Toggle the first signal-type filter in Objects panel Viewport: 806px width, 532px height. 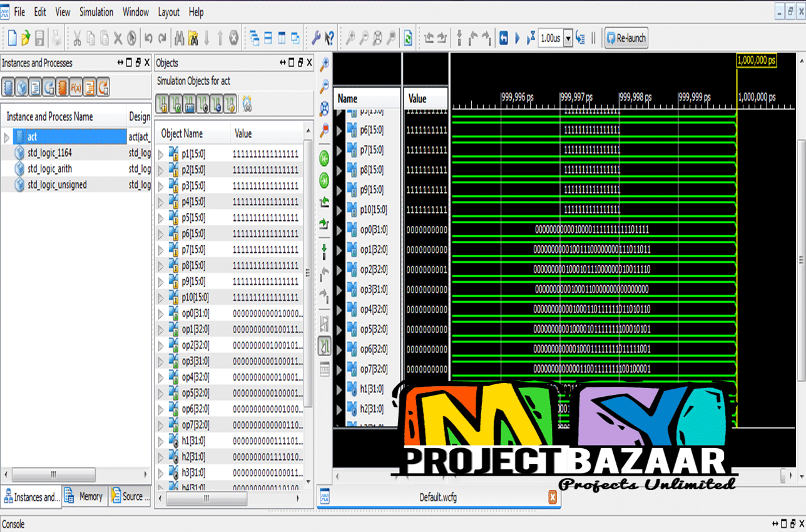tap(161, 103)
